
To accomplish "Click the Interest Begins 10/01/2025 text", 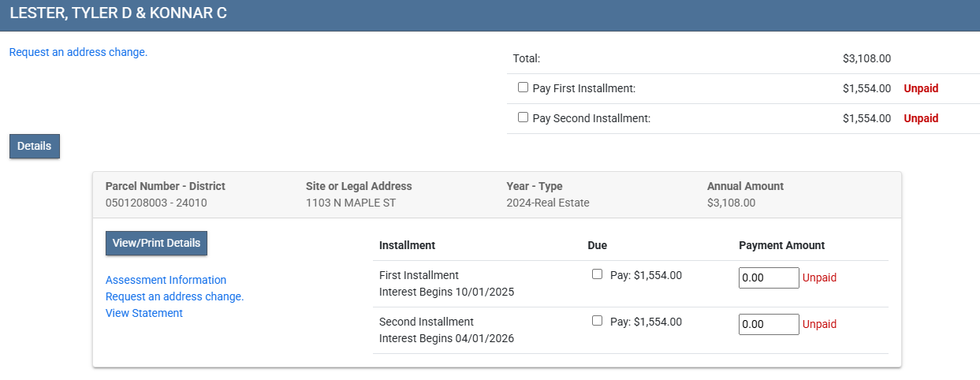I will (x=446, y=292).
